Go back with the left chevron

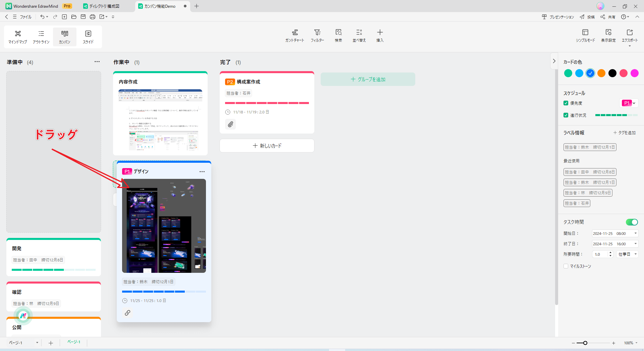6,17
